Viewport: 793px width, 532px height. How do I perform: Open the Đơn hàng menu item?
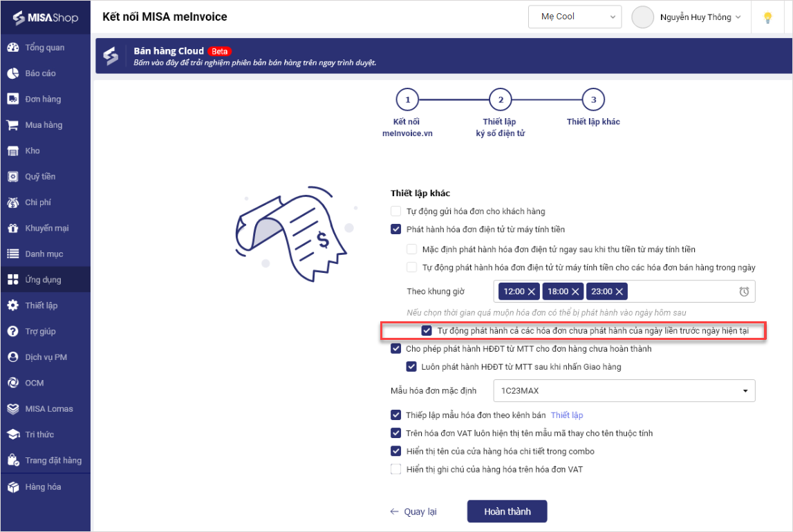[46, 99]
